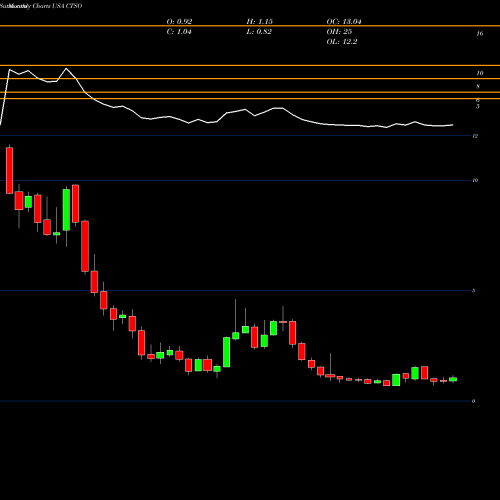Click the open value 'O: 0.92'
Image resolution: width=500 pixels, height=500 pixels.
coord(179,21)
